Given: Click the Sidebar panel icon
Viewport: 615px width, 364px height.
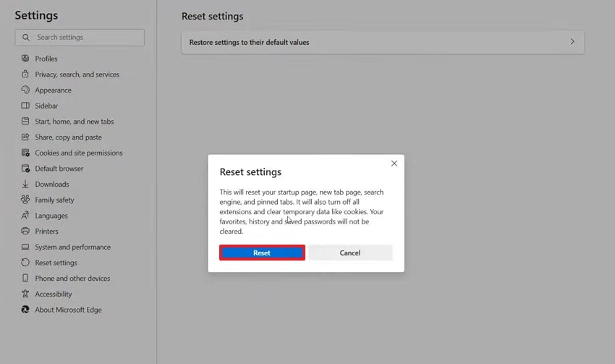Looking at the screenshot, I should (x=25, y=106).
